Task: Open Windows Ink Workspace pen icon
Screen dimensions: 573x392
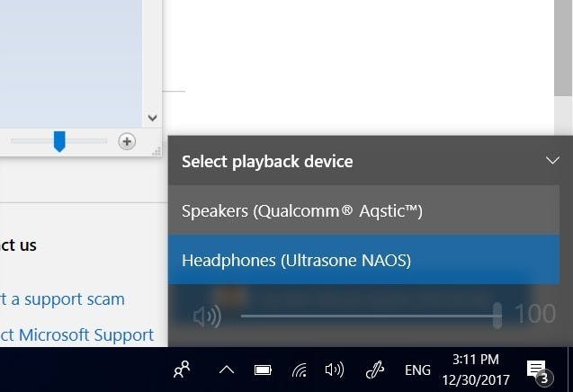Action: tap(375, 370)
